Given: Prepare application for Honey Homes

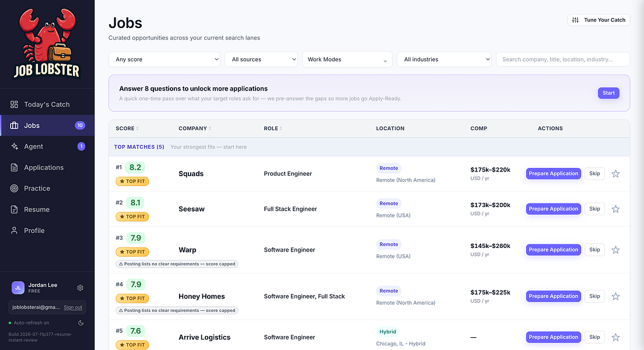Looking at the screenshot, I should coord(553,296).
